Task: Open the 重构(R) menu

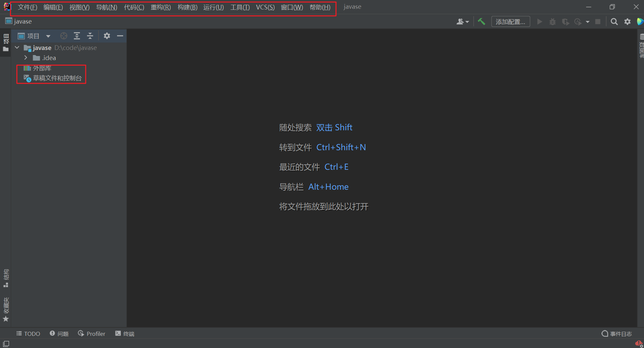Action: click(161, 7)
